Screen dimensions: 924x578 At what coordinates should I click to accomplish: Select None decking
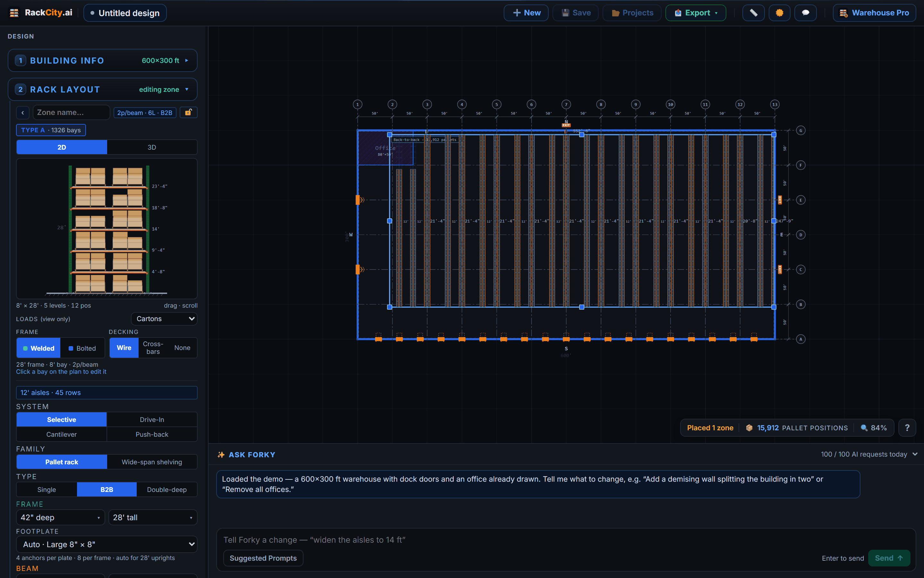(182, 348)
